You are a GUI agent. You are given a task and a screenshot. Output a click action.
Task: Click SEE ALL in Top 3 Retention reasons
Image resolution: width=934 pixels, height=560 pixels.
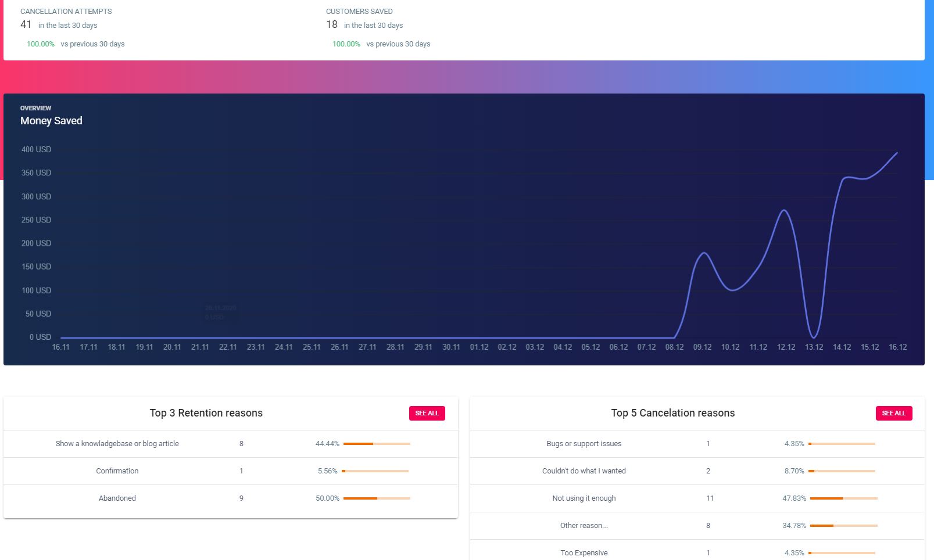tap(427, 413)
